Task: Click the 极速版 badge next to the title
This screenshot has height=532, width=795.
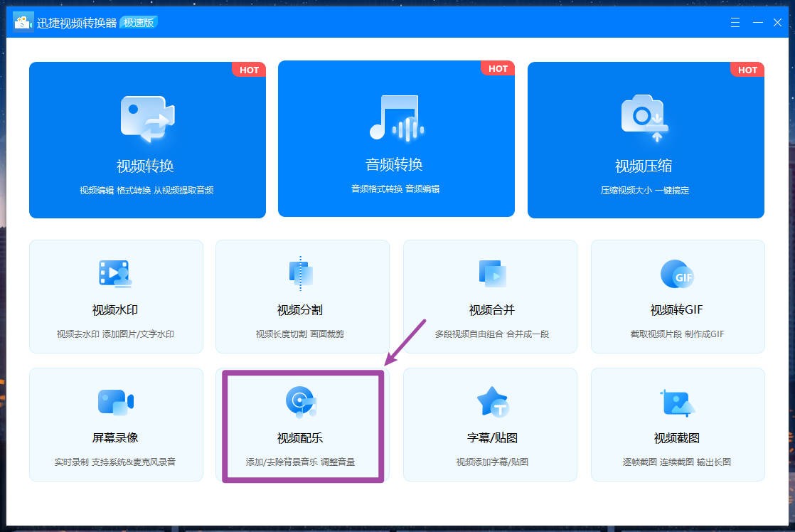Action: point(139,23)
